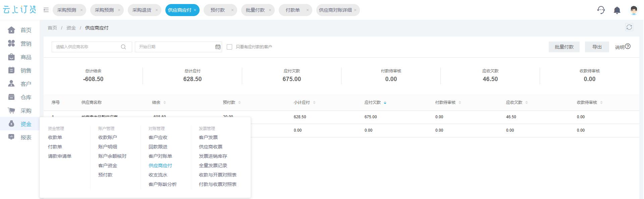Open user avatar profile

(634, 10)
